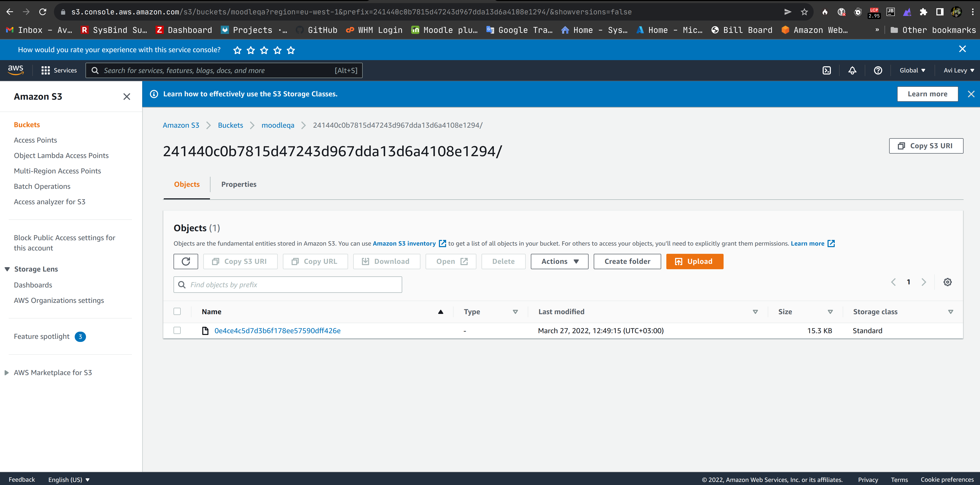Click the info icon in the blue banner
The height and width of the screenshot is (485, 980).
click(154, 94)
